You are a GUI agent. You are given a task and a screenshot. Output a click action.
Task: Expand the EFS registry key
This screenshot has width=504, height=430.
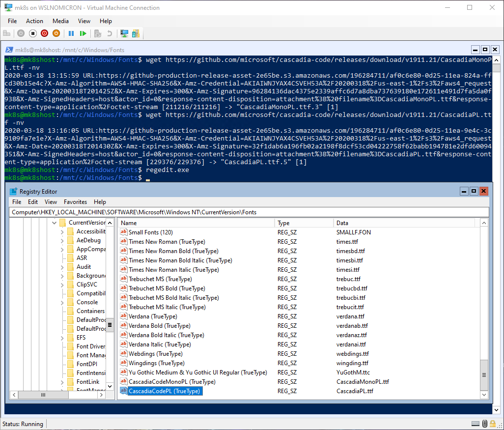[x=62, y=338]
